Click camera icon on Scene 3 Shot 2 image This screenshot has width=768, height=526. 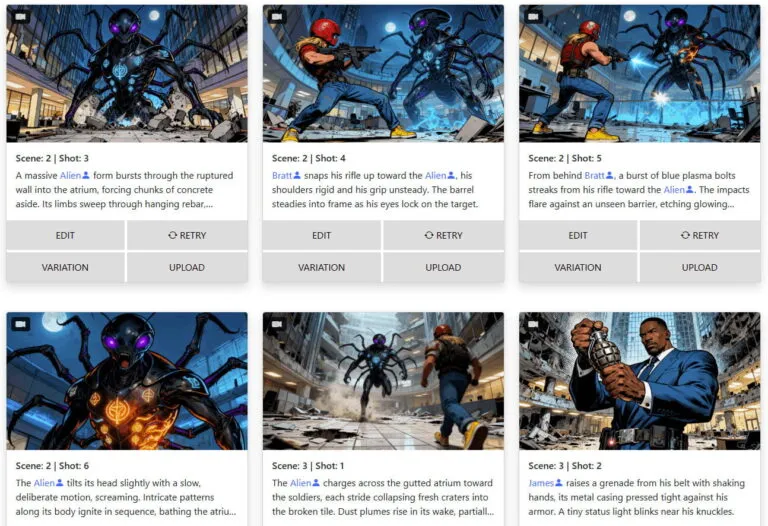click(x=533, y=324)
